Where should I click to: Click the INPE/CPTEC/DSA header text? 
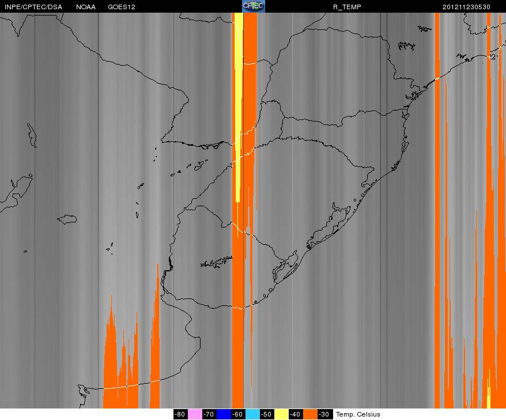pyautogui.click(x=33, y=7)
